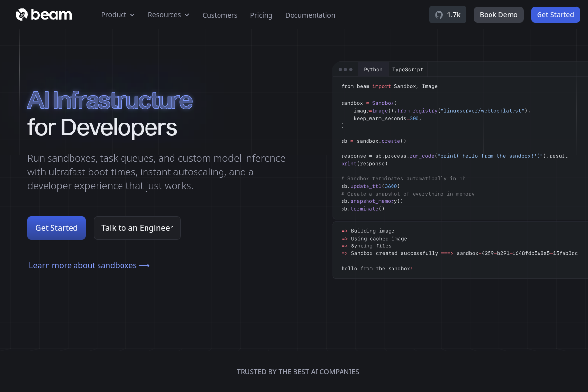Click '=> Syncing files' output line
The height and width of the screenshot is (392, 588).
point(367,246)
